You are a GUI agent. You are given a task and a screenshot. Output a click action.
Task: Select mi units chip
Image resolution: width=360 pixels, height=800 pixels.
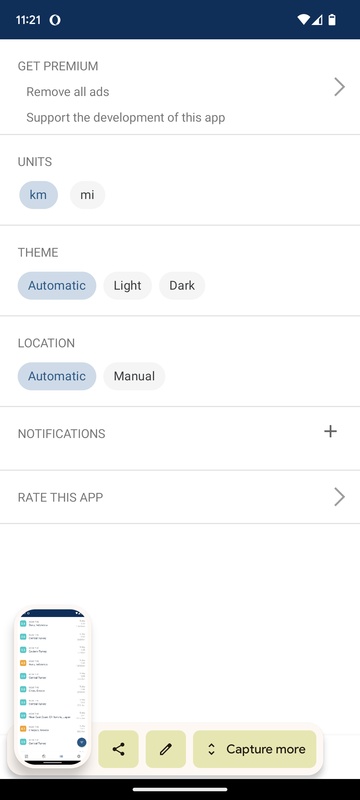point(87,195)
